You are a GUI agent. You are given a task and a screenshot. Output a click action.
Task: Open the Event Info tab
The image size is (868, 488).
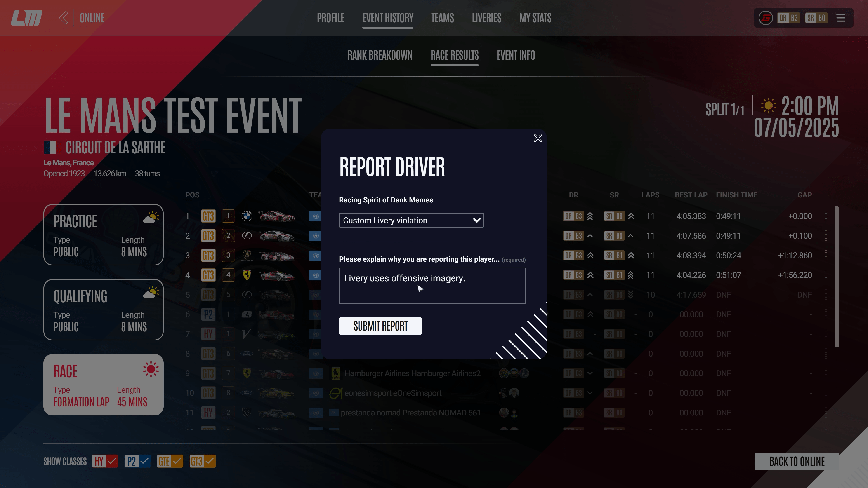click(x=516, y=55)
